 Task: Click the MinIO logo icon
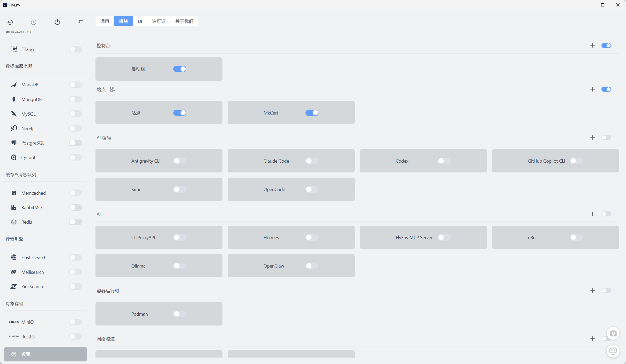pyautogui.click(x=14, y=322)
